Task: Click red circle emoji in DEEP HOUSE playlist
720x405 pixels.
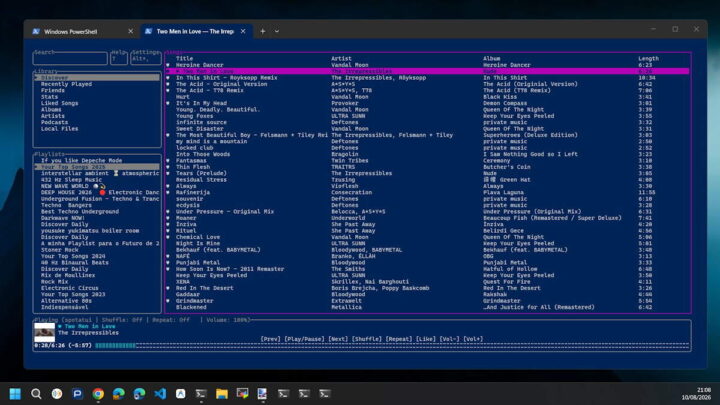Action: click(102, 192)
